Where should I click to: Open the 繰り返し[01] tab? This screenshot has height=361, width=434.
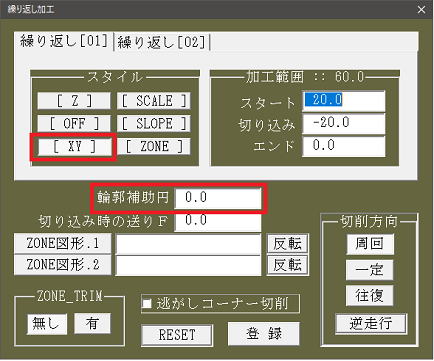pyautogui.click(x=64, y=41)
